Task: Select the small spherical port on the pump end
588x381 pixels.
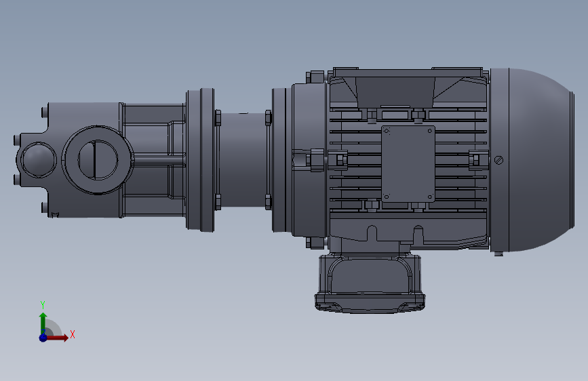Action: tap(38, 160)
